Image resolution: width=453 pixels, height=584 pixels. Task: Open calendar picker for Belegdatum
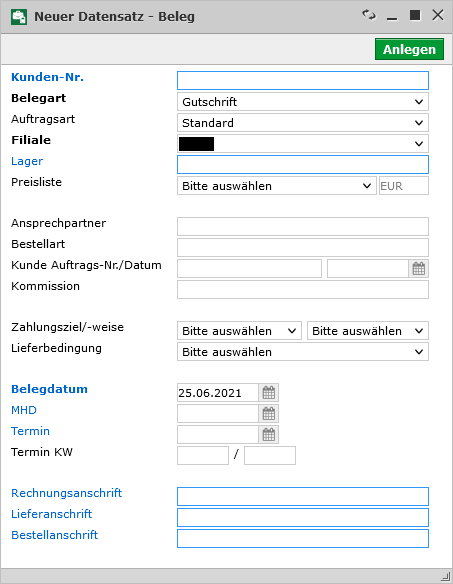[269, 393]
